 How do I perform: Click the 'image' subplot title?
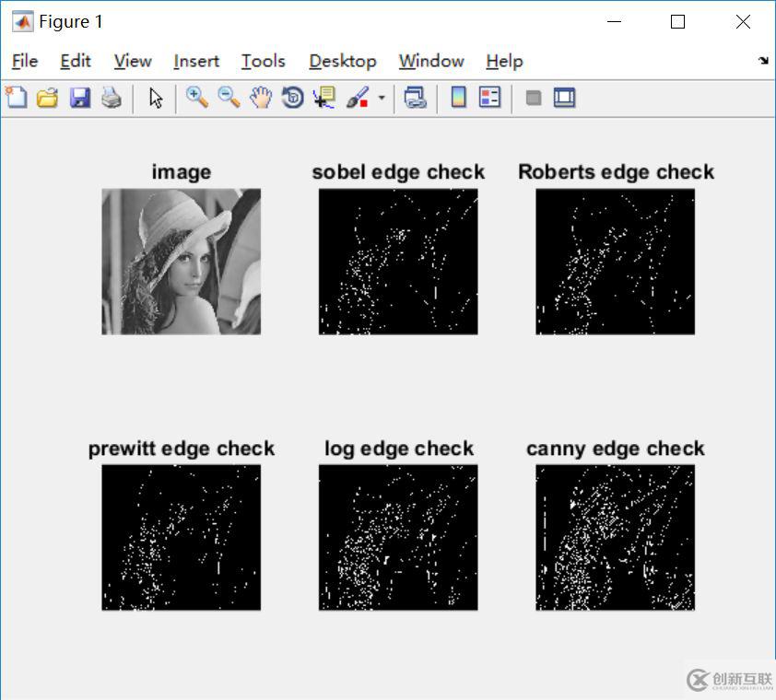[182, 172]
